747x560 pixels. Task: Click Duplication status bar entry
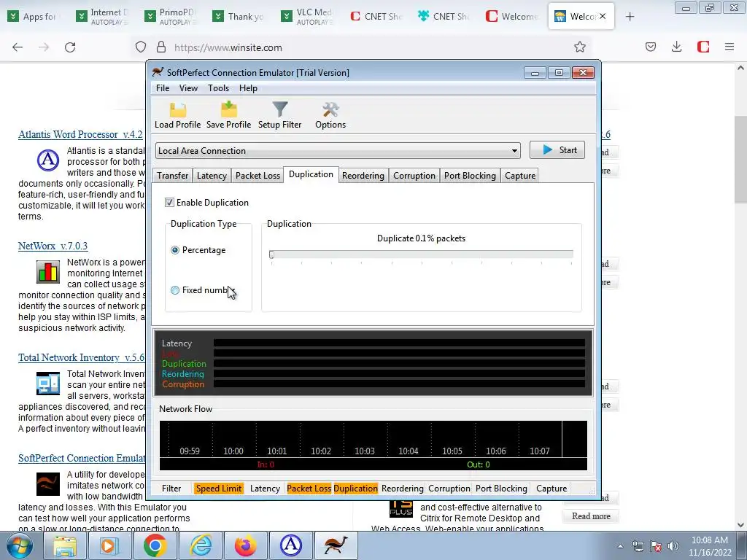[x=355, y=489]
